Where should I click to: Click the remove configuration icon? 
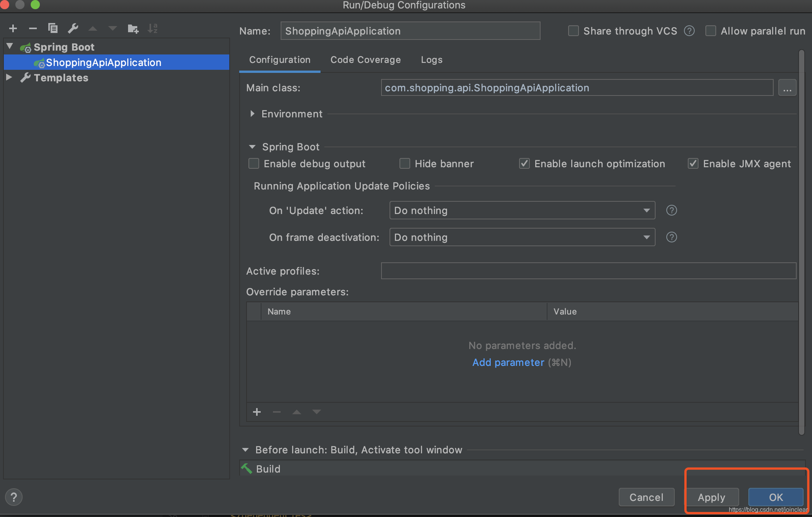coord(33,28)
